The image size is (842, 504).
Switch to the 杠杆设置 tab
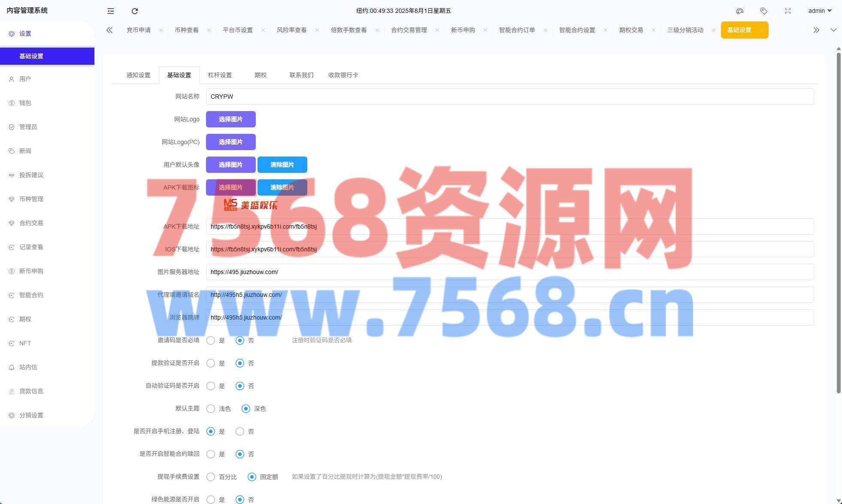coord(220,75)
